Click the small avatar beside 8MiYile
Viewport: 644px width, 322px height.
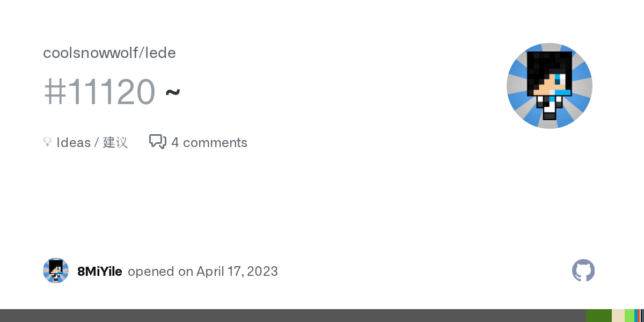(x=56, y=270)
